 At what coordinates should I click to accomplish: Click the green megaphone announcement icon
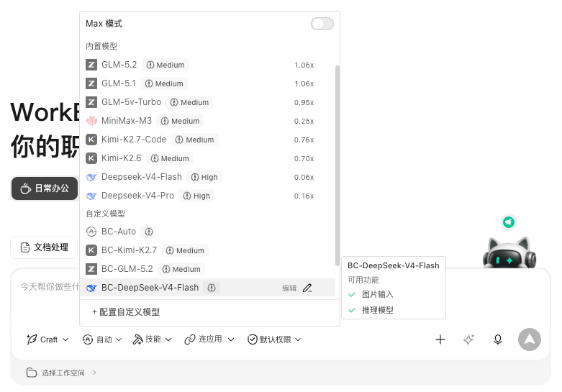coord(509,222)
